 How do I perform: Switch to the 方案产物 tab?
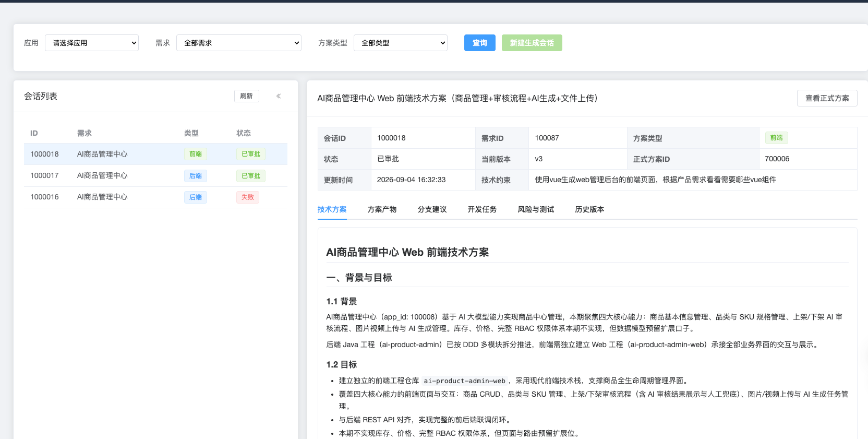coord(382,209)
